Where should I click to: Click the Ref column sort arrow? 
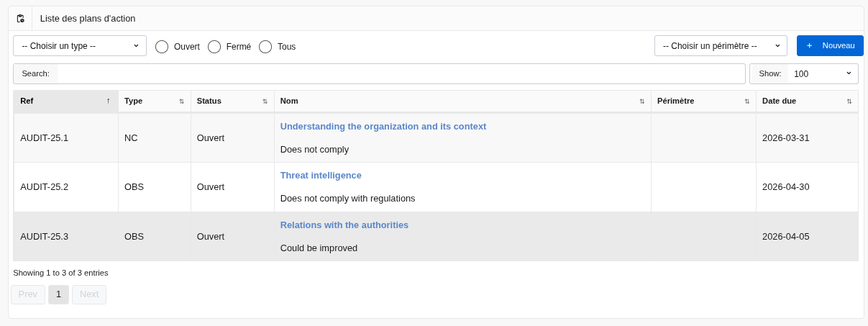coord(108,101)
